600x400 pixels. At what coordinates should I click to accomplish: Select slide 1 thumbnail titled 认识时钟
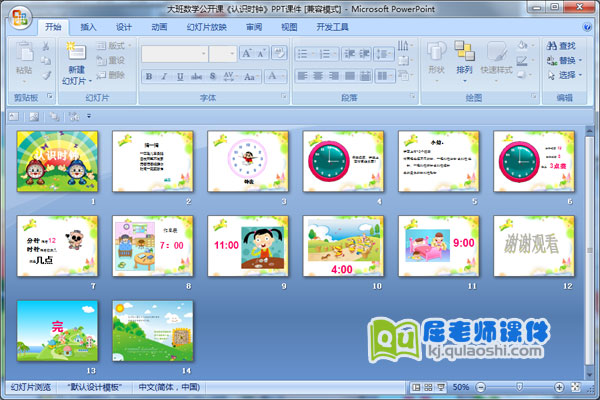coord(57,161)
